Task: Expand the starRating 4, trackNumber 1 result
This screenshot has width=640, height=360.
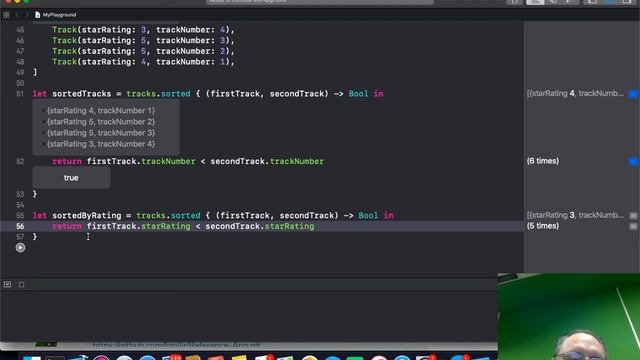Action: 44,111
